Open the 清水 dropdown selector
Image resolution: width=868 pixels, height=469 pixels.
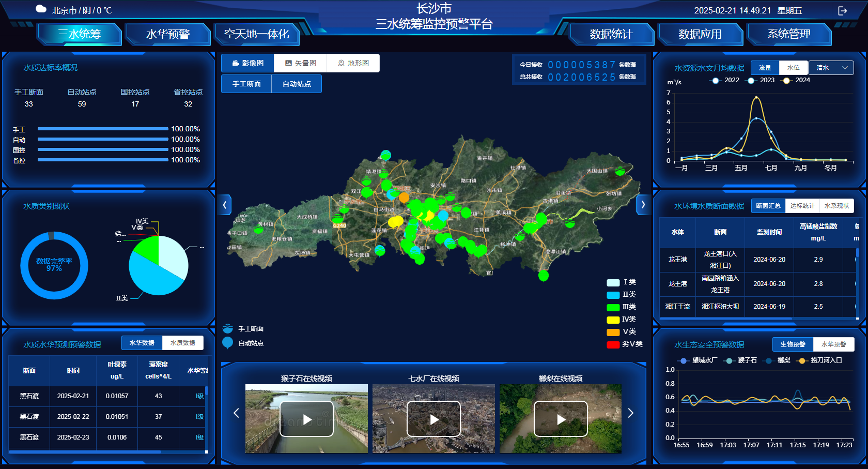831,68
